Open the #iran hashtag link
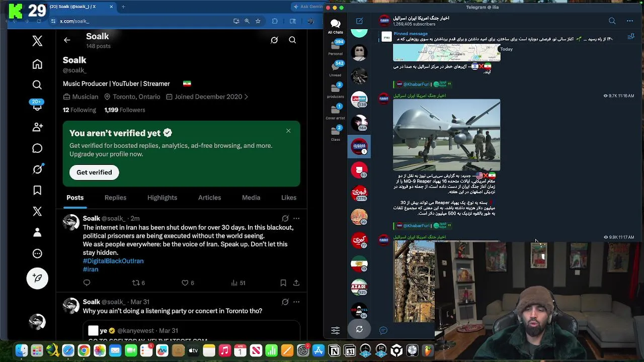The width and height of the screenshot is (644, 362). click(x=91, y=269)
